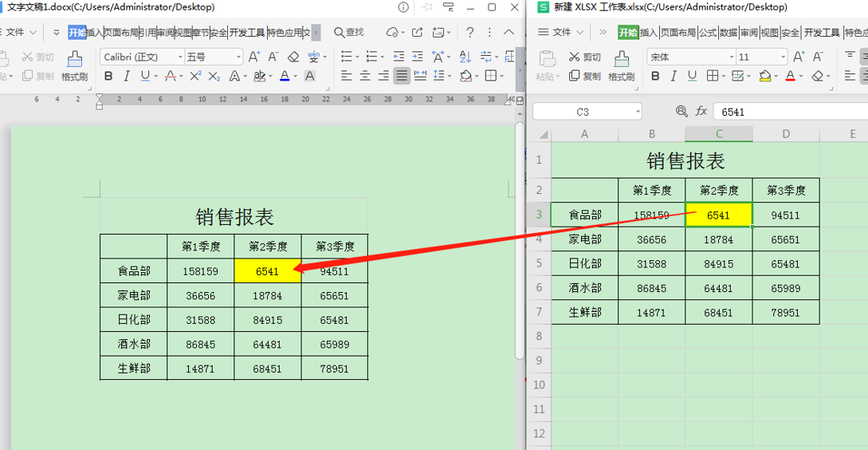Increase font size in the Word window
This screenshot has width=868, height=450.
pyautogui.click(x=254, y=57)
